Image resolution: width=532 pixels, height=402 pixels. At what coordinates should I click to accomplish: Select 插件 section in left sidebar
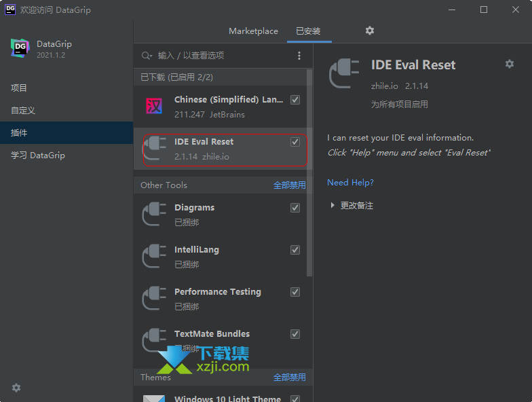[x=66, y=133]
